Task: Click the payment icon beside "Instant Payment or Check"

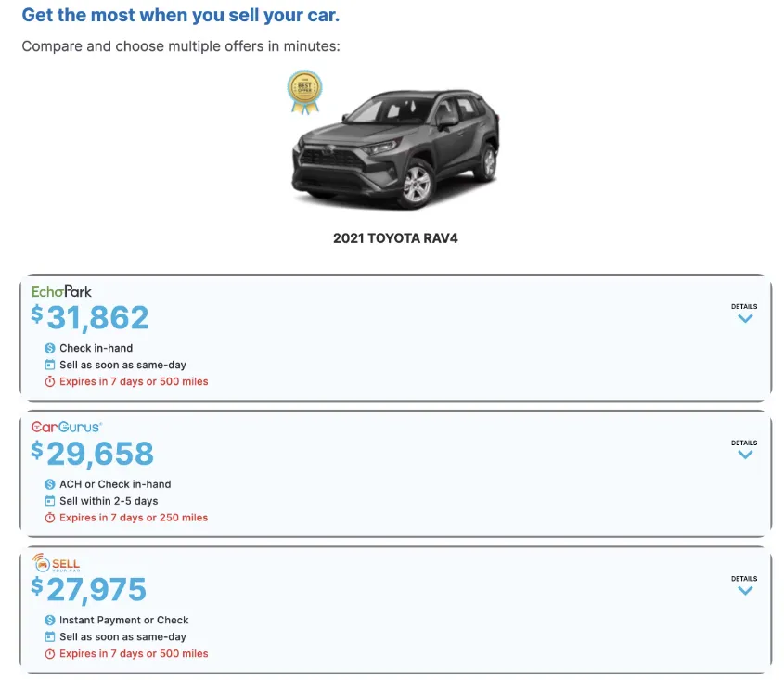Action: (x=49, y=620)
